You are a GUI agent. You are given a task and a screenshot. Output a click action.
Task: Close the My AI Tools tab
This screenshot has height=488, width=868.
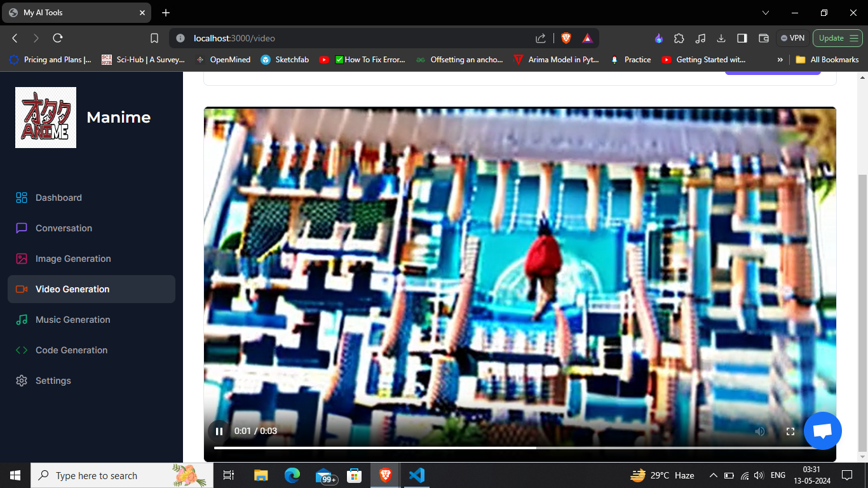(142, 13)
